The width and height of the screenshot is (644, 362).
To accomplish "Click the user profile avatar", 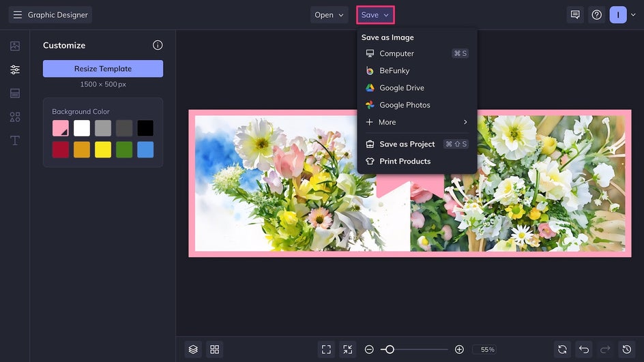I will pos(617,15).
